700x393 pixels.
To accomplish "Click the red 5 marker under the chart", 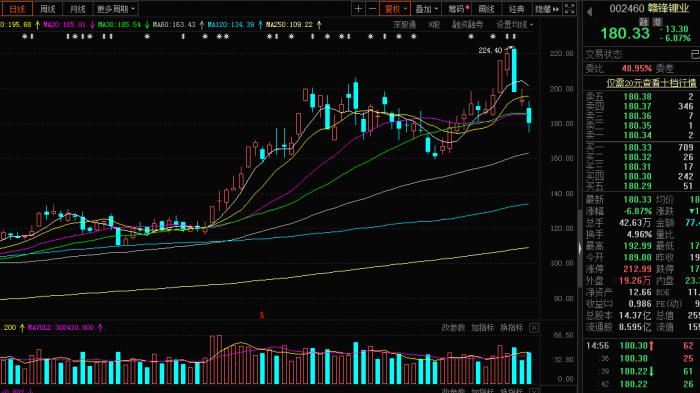I will (262, 315).
